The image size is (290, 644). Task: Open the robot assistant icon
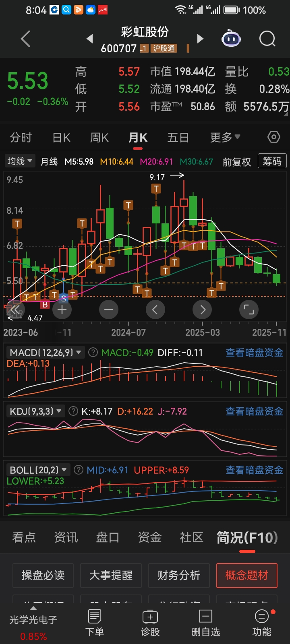click(x=231, y=39)
